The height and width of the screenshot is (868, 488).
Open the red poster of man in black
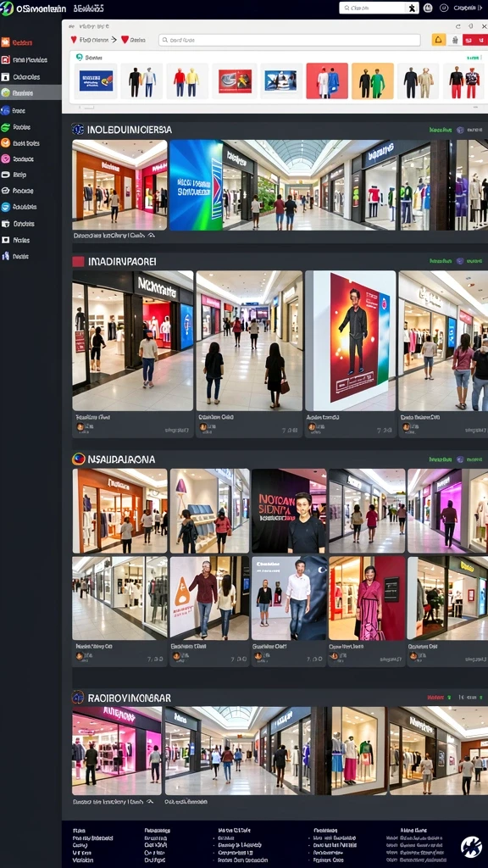point(350,341)
